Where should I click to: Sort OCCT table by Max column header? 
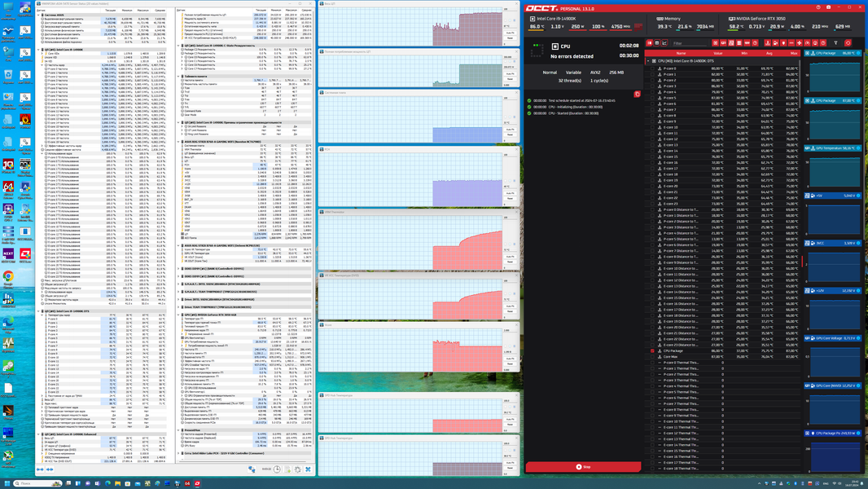pyautogui.click(x=794, y=53)
